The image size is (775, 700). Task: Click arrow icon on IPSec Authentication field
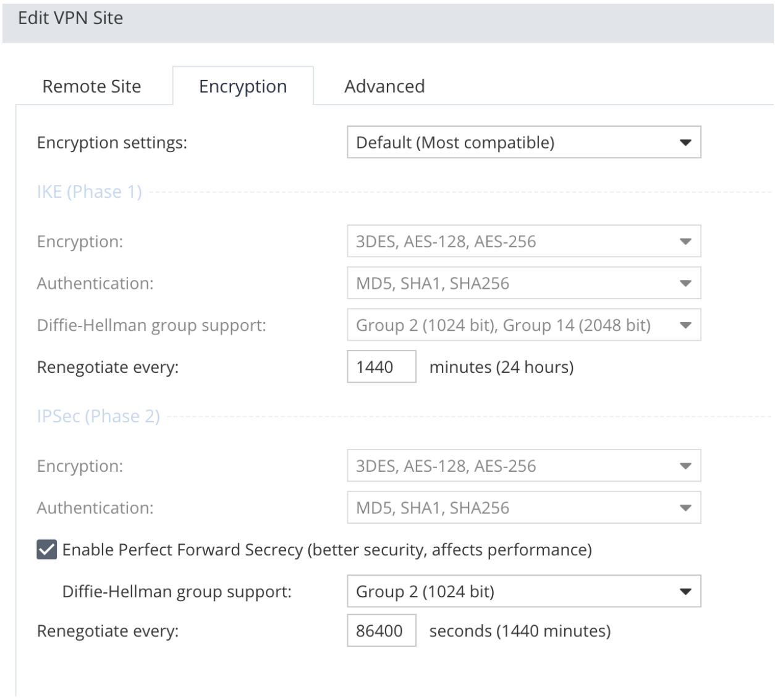[x=685, y=508]
